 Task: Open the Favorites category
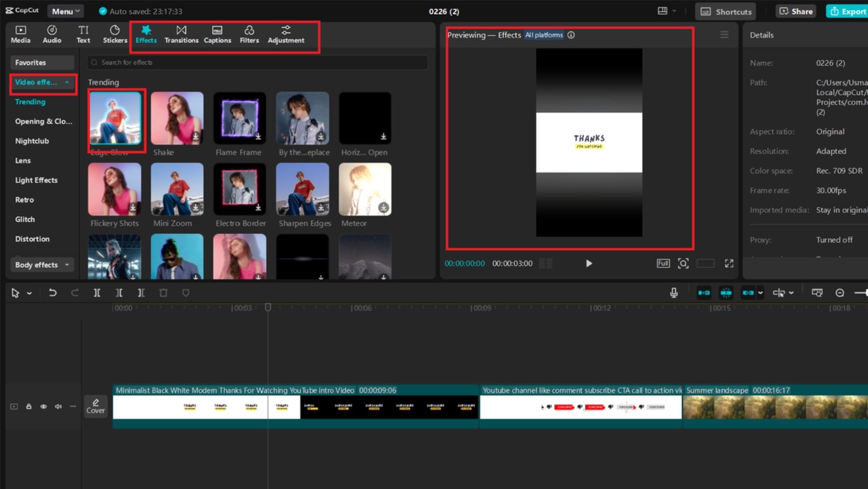coord(42,62)
